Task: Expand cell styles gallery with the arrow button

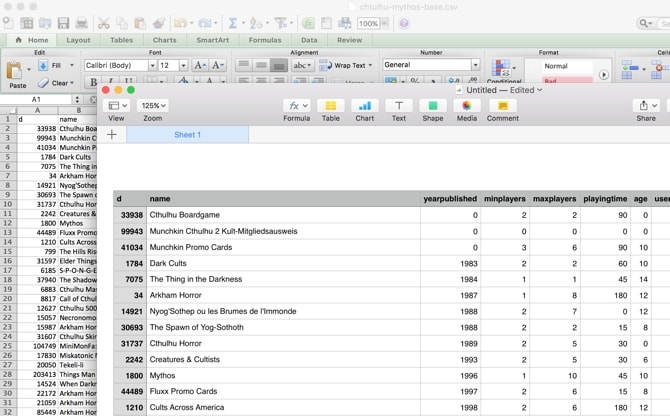Action: 603,75
